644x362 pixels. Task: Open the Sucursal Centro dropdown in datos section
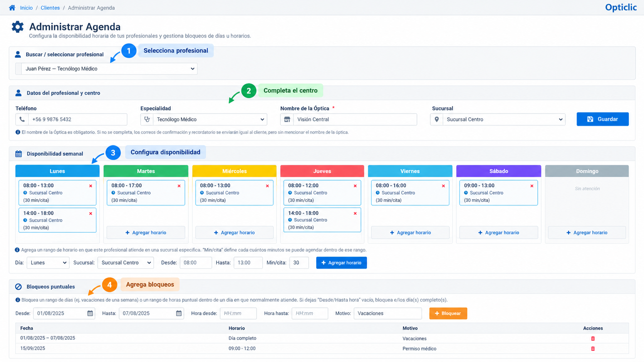(x=504, y=119)
